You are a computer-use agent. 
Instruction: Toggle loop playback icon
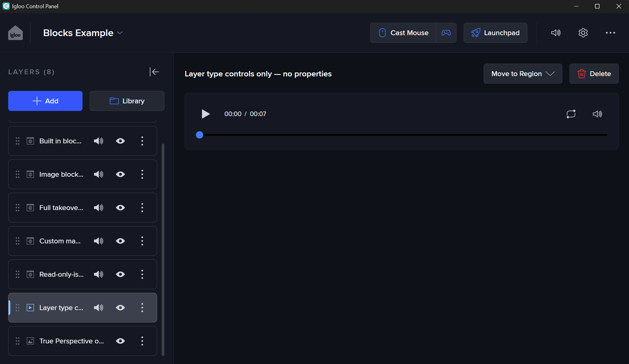[x=571, y=114]
